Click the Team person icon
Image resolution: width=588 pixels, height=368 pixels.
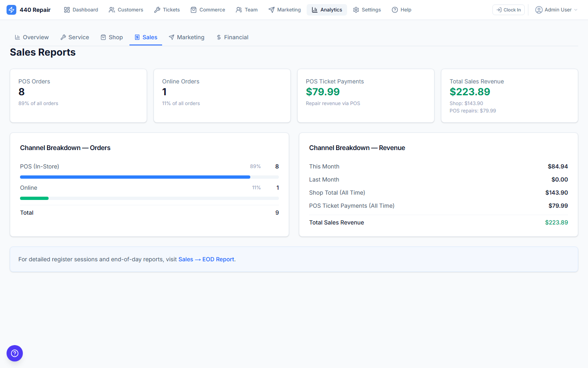(238, 9)
